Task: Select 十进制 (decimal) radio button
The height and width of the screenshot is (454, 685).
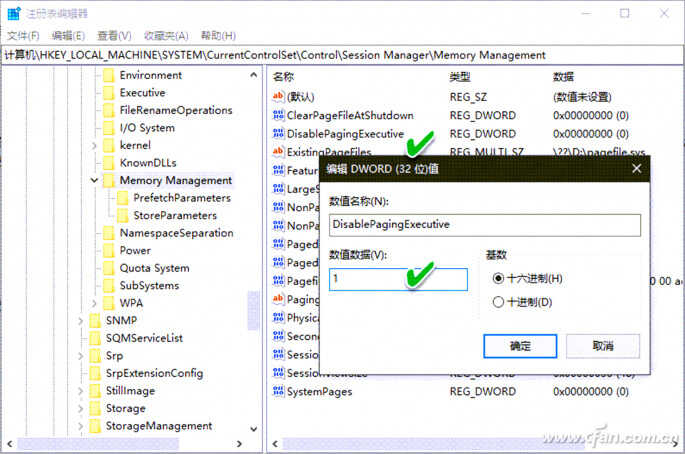Action: (499, 302)
